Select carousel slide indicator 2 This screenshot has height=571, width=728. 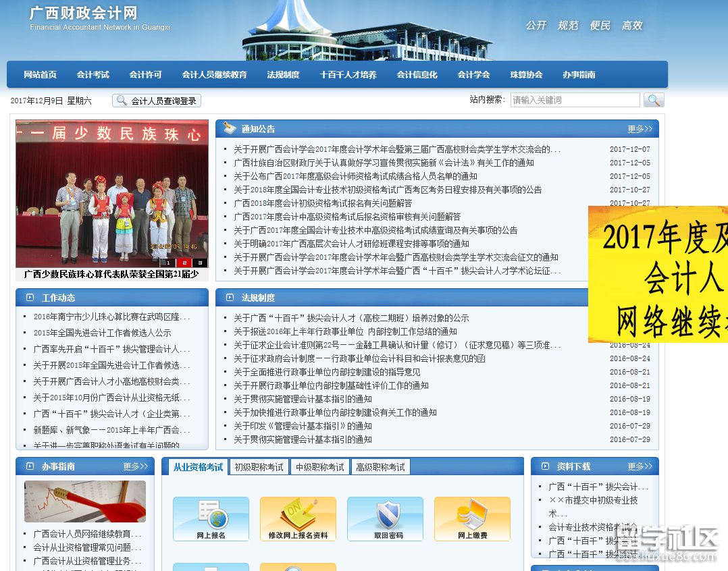pos(184,263)
